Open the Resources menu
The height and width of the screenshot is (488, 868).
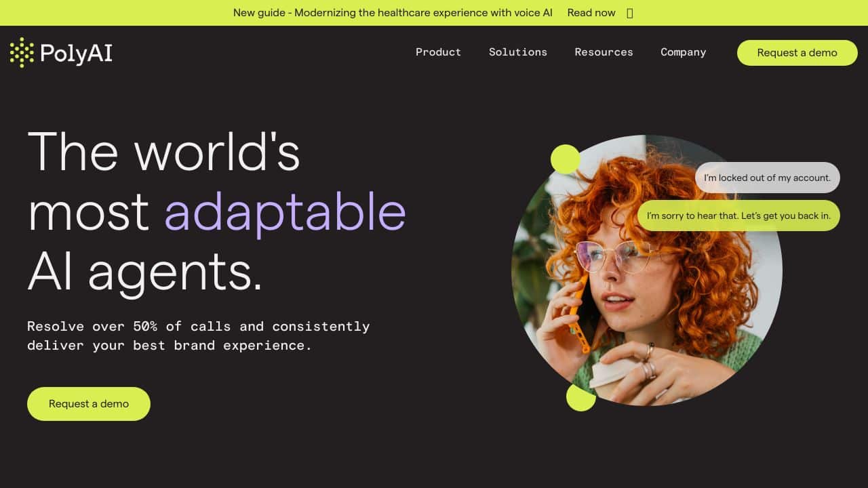tap(604, 52)
